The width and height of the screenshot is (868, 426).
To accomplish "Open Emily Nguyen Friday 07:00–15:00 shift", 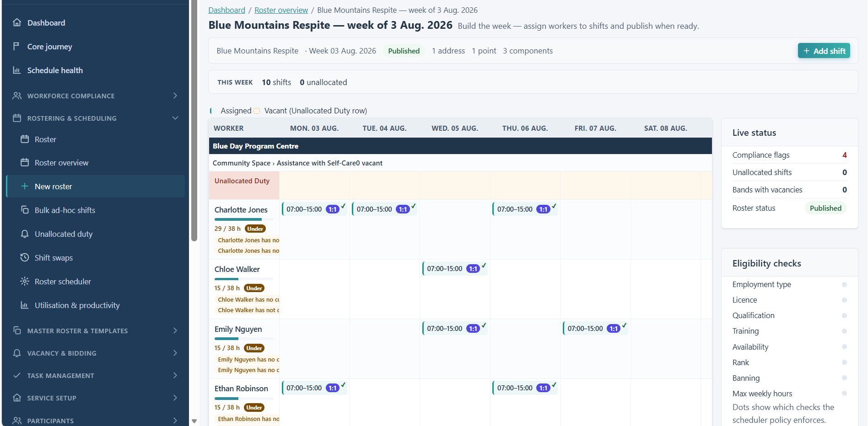I will [x=595, y=328].
